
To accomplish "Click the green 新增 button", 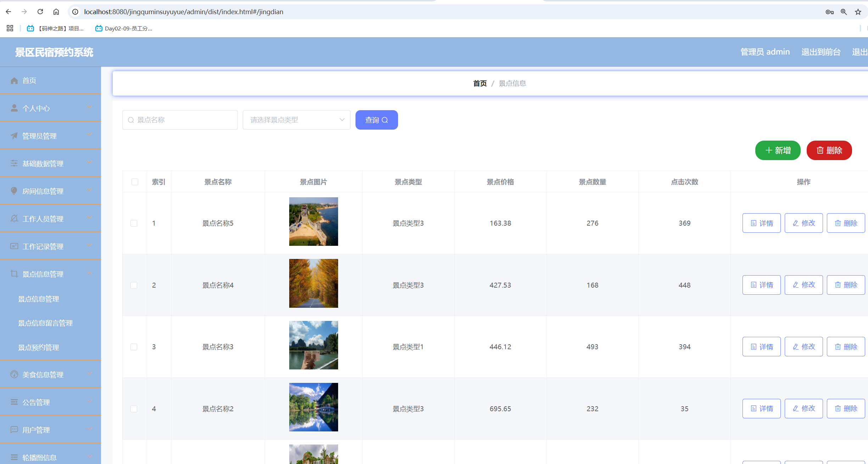I will click(778, 150).
